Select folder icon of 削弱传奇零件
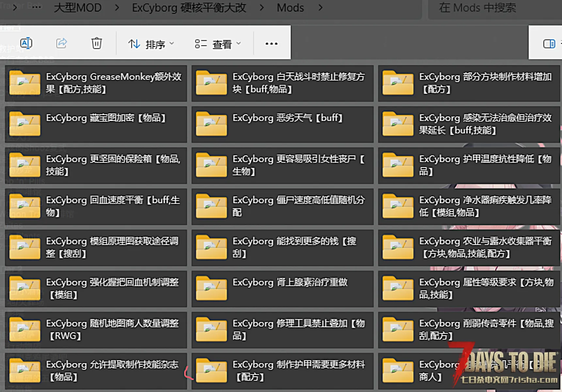562x392 pixels. click(x=398, y=329)
